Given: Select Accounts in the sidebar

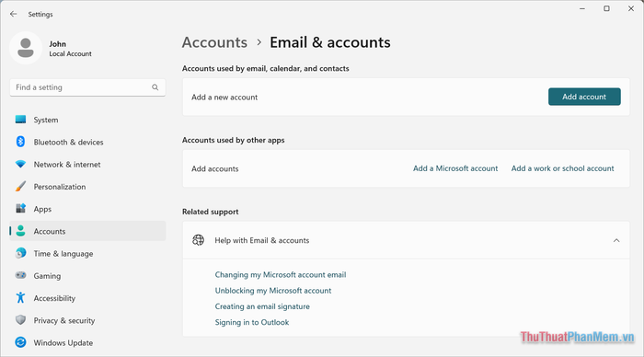Looking at the screenshot, I should coord(87,231).
